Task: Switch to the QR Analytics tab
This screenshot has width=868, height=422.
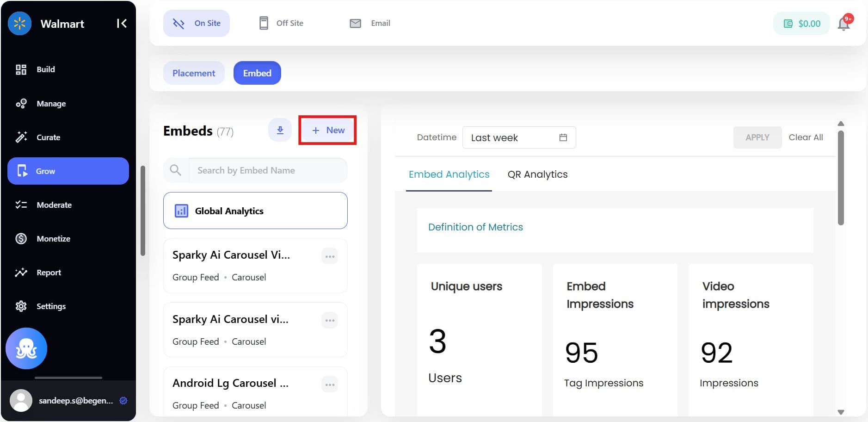Action: 537,174
